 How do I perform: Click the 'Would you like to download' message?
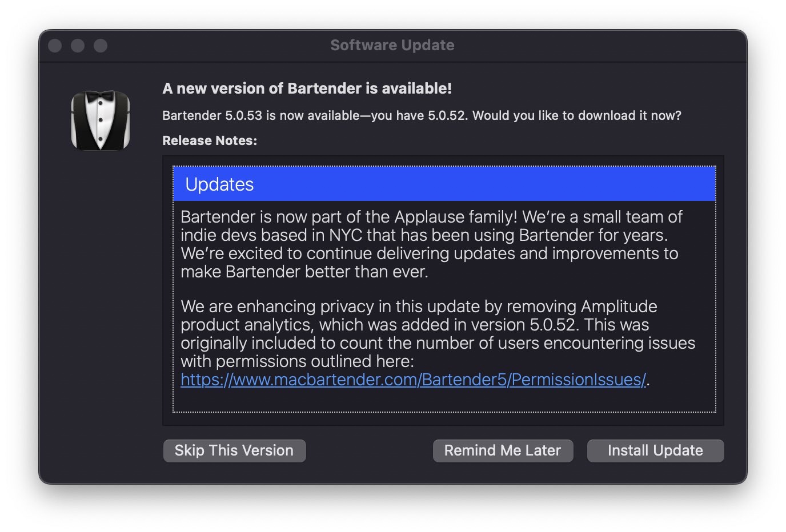pyautogui.click(x=577, y=115)
